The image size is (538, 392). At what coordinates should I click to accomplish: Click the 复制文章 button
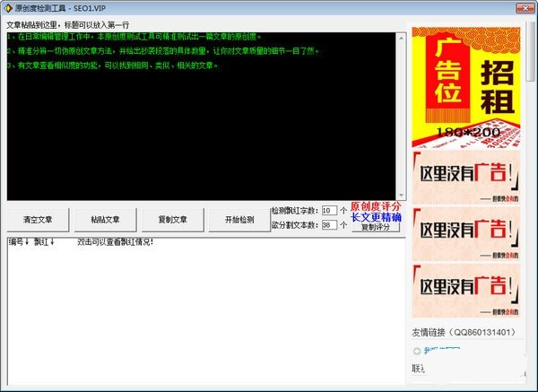pyautogui.click(x=172, y=220)
